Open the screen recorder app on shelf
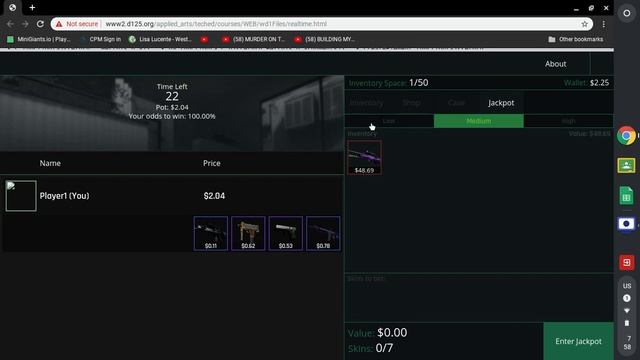This screenshot has width=640, height=360. click(x=627, y=224)
